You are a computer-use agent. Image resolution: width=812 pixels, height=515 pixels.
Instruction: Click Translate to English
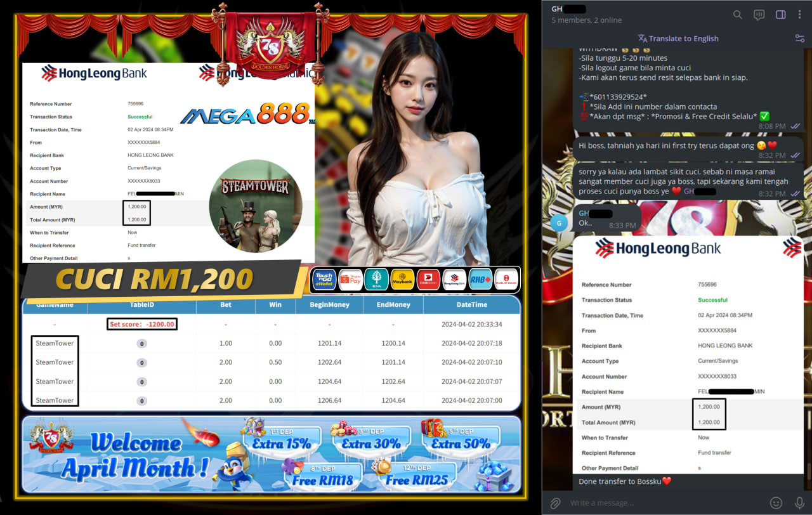pos(678,38)
